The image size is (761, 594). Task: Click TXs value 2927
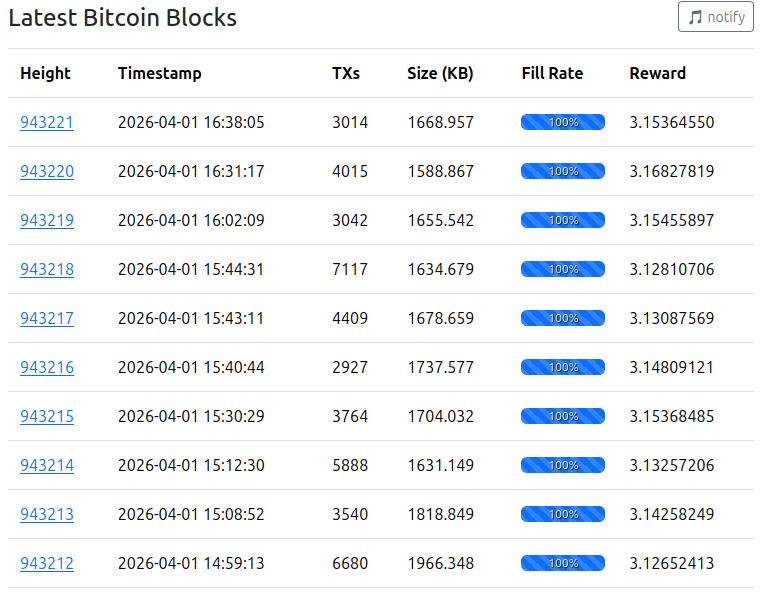[x=350, y=367]
